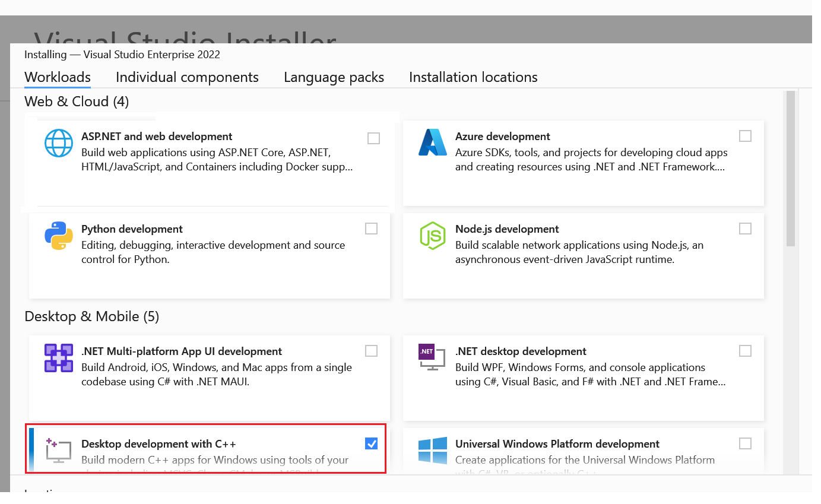Open the Language packs tab
This screenshot has width=821, height=504.
click(334, 77)
